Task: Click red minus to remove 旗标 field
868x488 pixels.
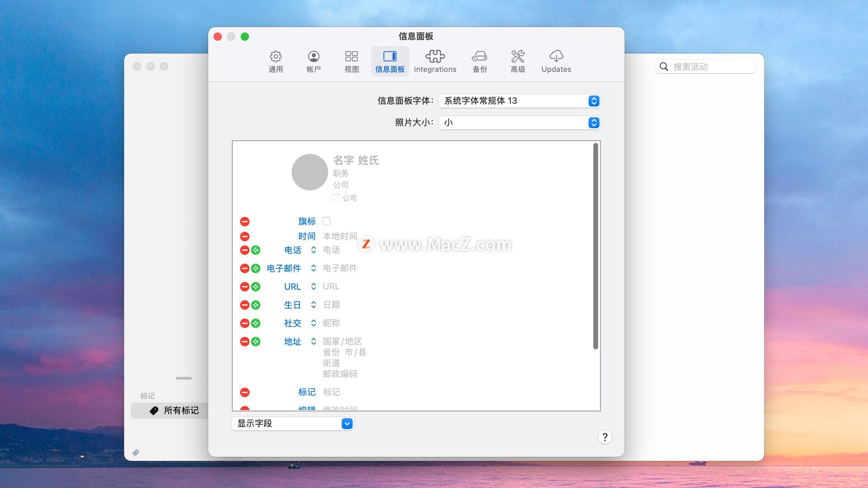Action: click(x=245, y=221)
